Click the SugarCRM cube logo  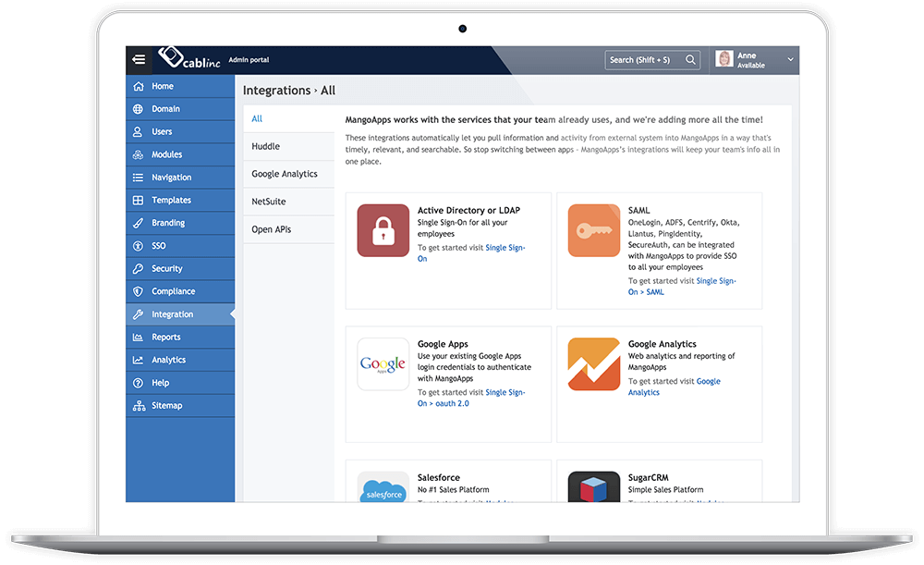(x=594, y=487)
